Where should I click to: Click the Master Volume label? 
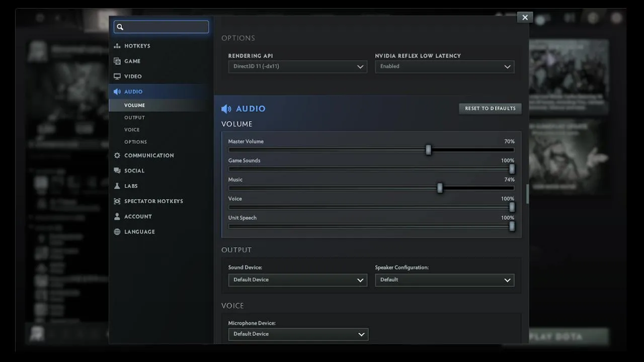click(246, 142)
